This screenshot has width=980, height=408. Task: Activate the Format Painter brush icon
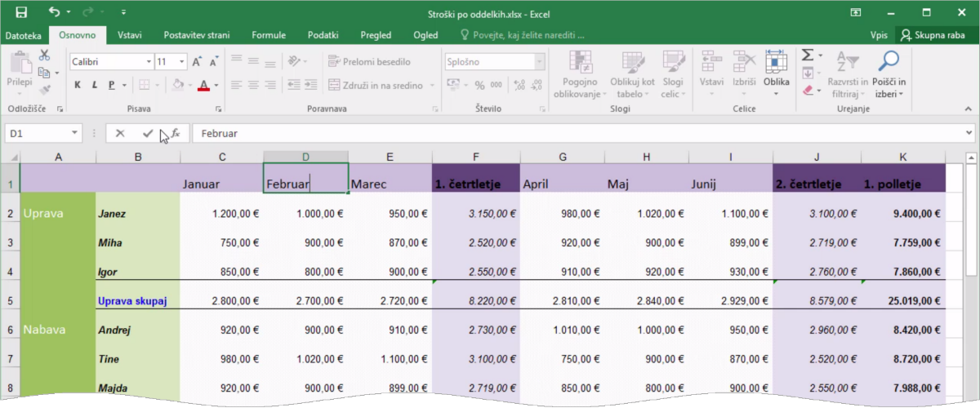[45, 89]
